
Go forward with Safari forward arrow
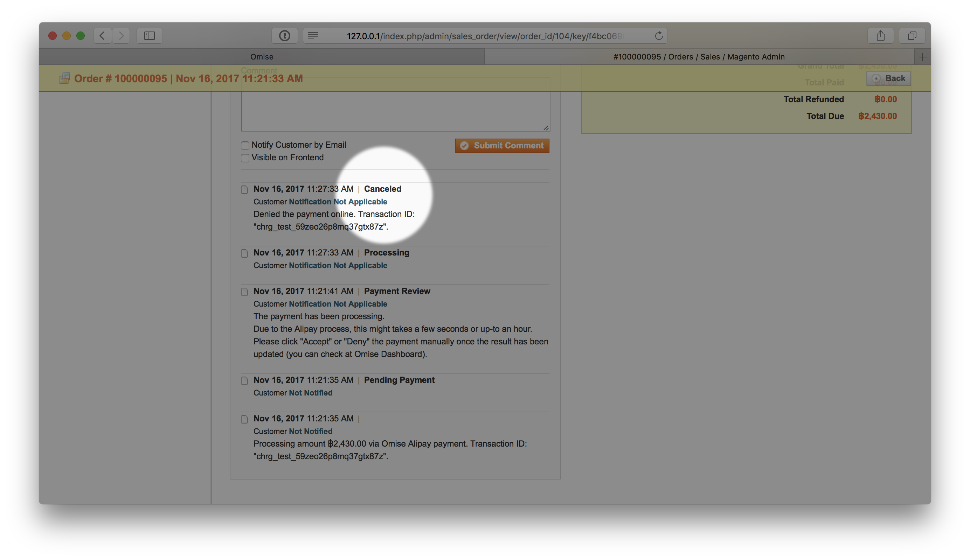click(x=121, y=36)
